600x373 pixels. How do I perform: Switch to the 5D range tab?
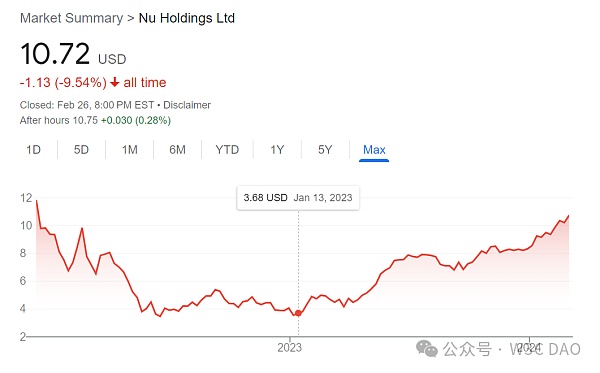point(81,150)
